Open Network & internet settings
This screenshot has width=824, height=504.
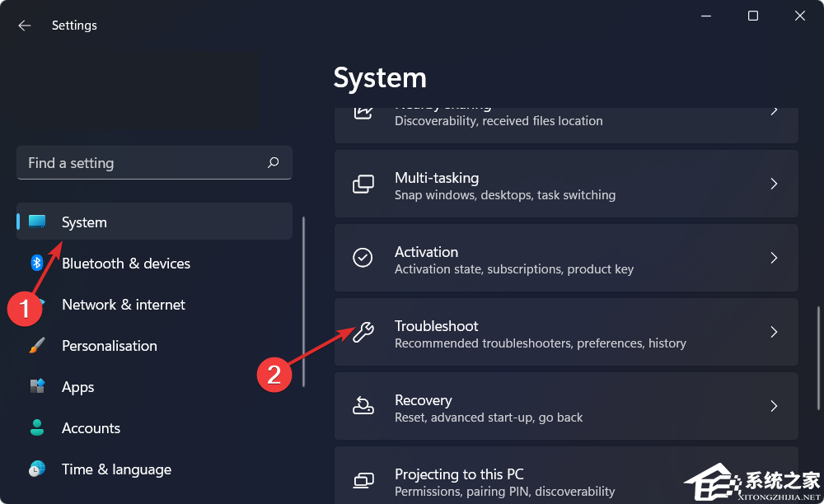pos(124,305)
